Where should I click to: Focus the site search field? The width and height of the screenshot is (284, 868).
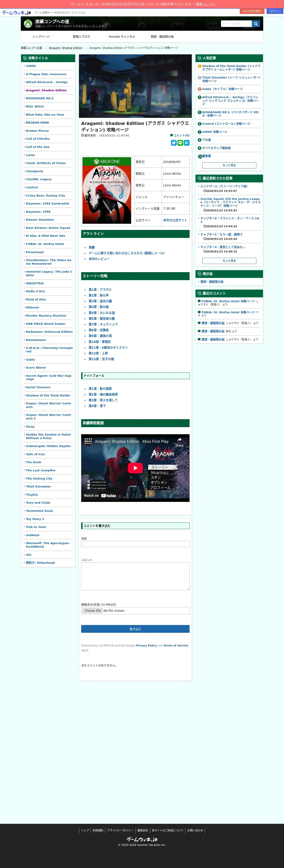236,24
